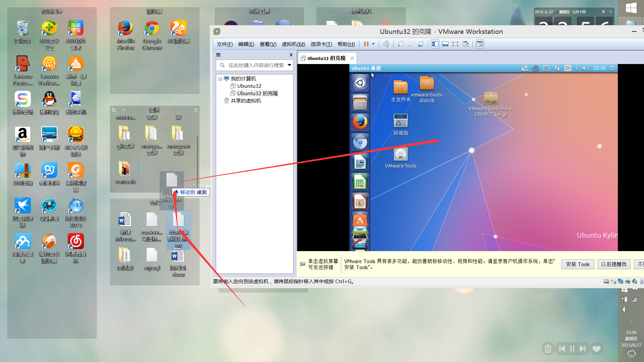Open LibreOffice Impress in the launcher
The width and height of the screenshot is (644, 362).
[x=360, y=202]
